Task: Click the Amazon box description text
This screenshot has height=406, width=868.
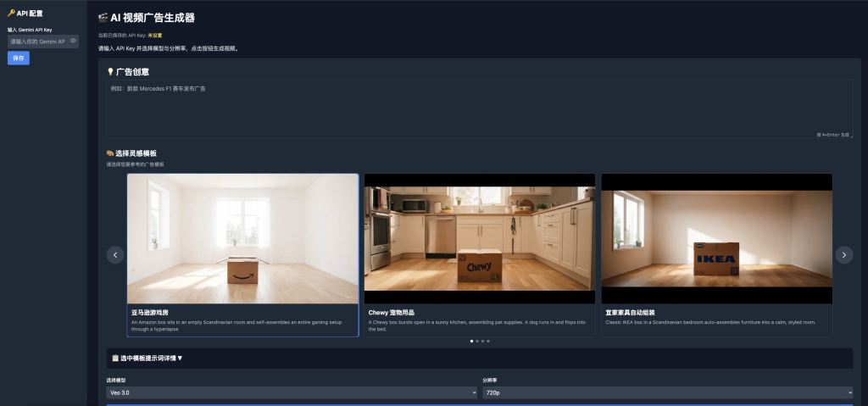Action: (236, 325)
